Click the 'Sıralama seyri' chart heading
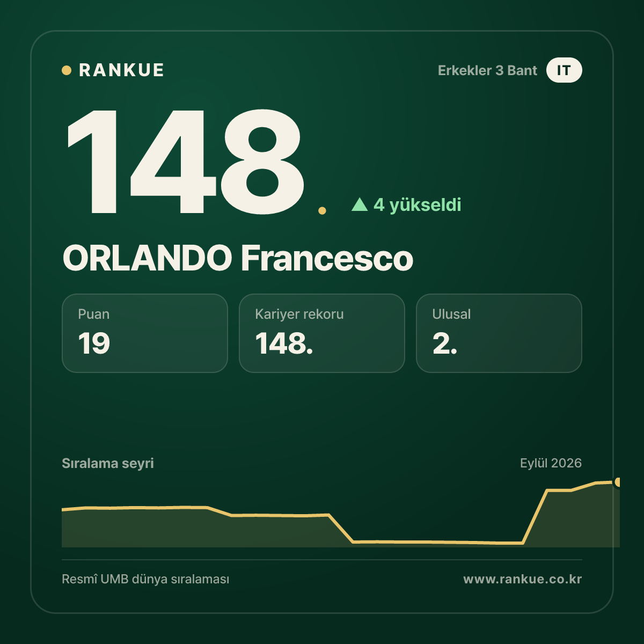644x644 pixels. point(108,463)
